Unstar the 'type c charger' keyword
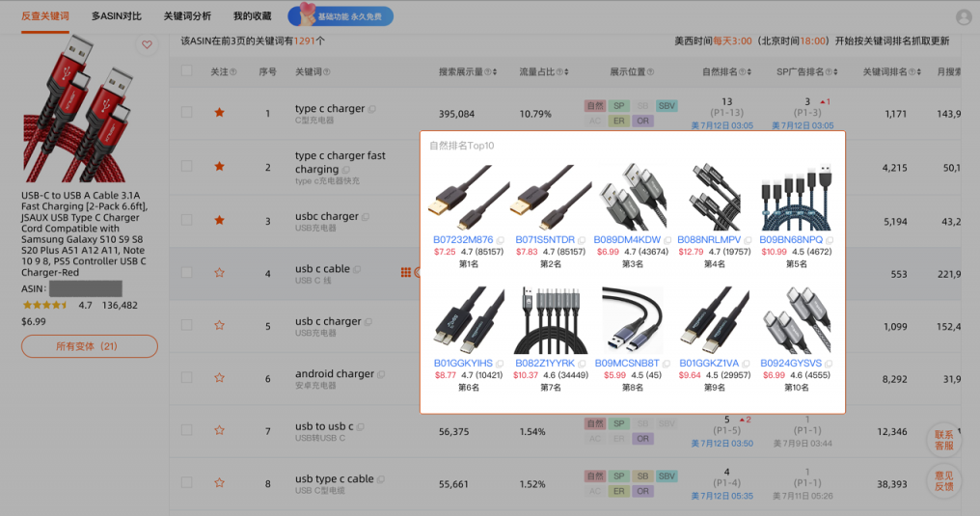980x516 pixels. tap(219, 113)
